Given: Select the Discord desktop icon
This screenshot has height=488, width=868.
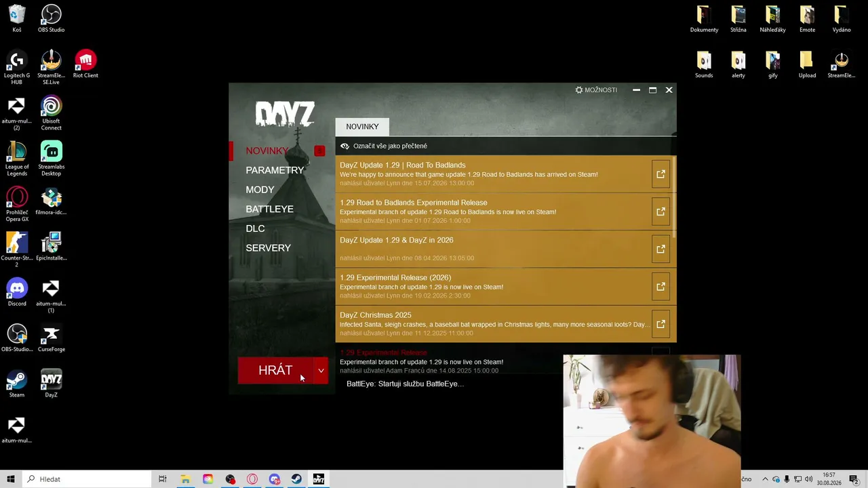Looking at the screenshot, I should 17,292.
